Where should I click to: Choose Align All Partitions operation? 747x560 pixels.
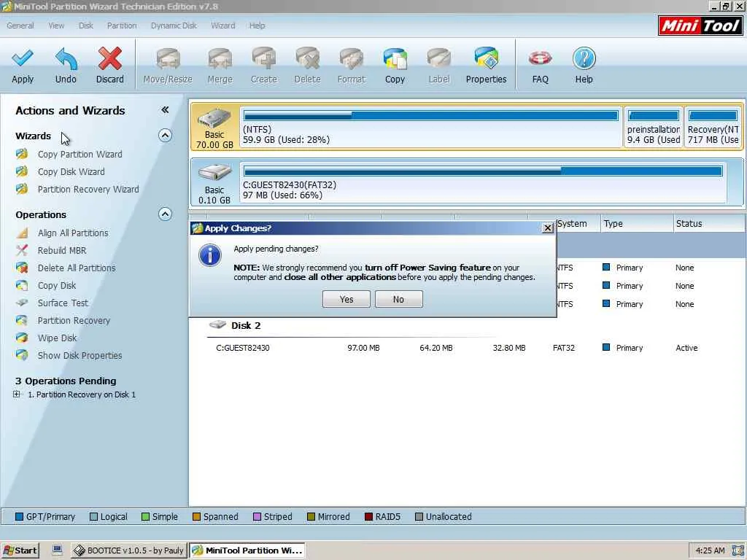point(73,233)
